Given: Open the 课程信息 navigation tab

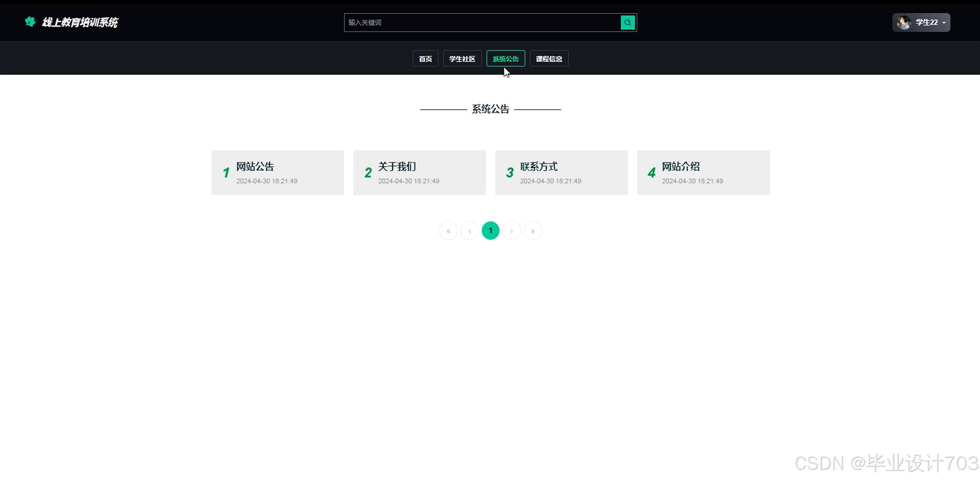Looking at the screenshot, I should (x=549, y=59).
